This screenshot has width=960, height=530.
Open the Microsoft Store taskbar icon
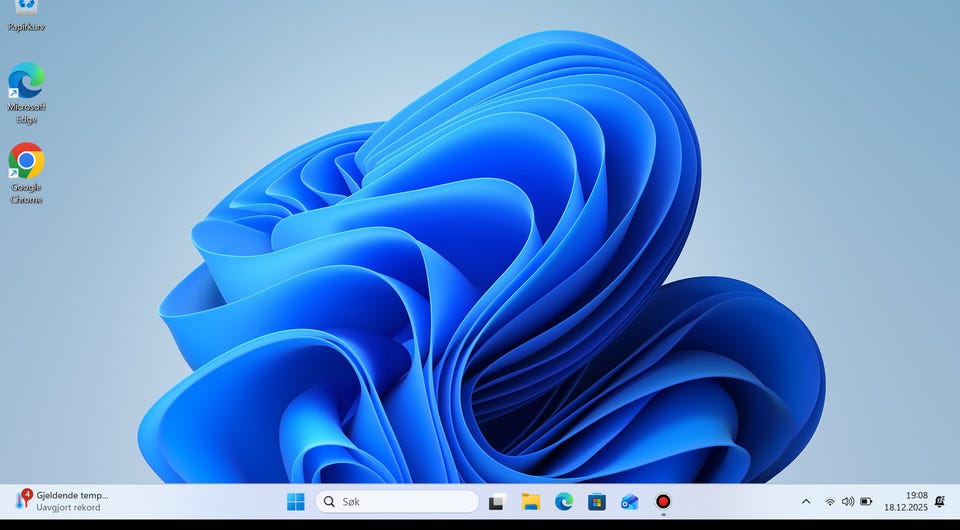[597, 501]
